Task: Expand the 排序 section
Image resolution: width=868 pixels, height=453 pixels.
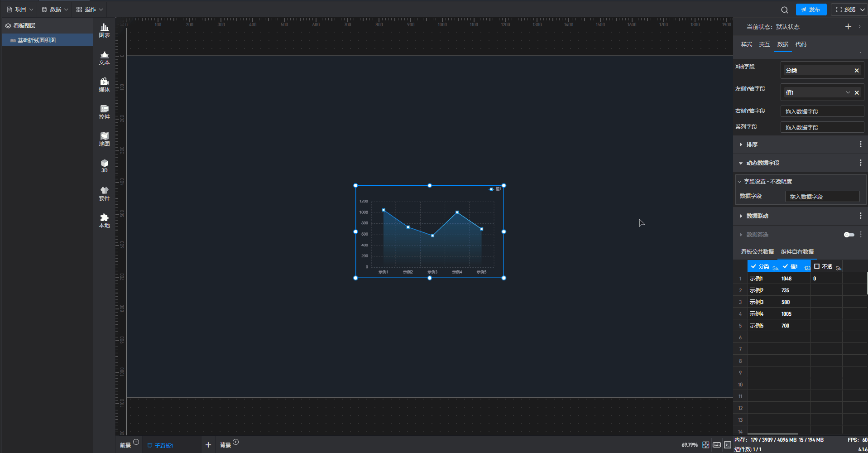Action: 741,145
